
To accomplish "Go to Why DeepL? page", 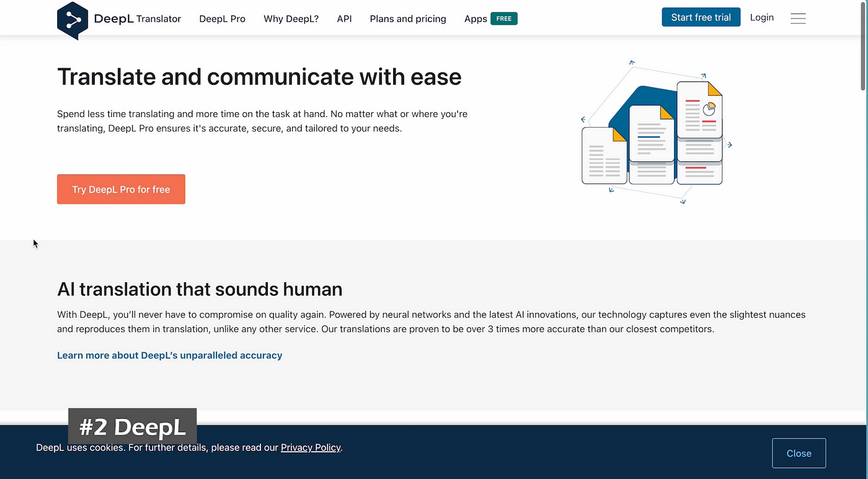I will pos(291,19).
